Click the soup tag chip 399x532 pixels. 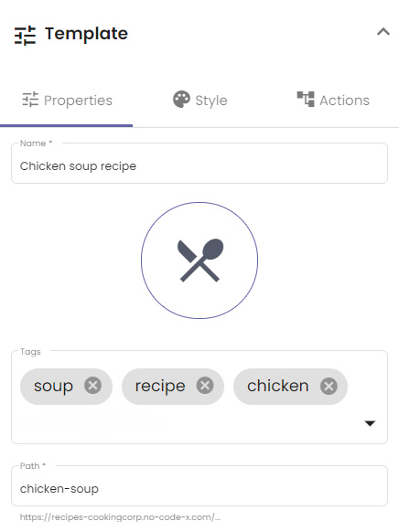(66, 387)
